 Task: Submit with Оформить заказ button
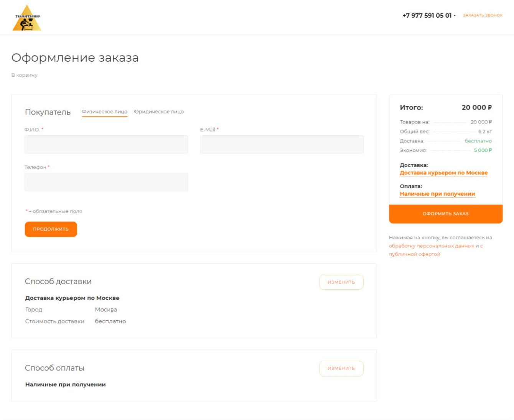pos(445,214)
